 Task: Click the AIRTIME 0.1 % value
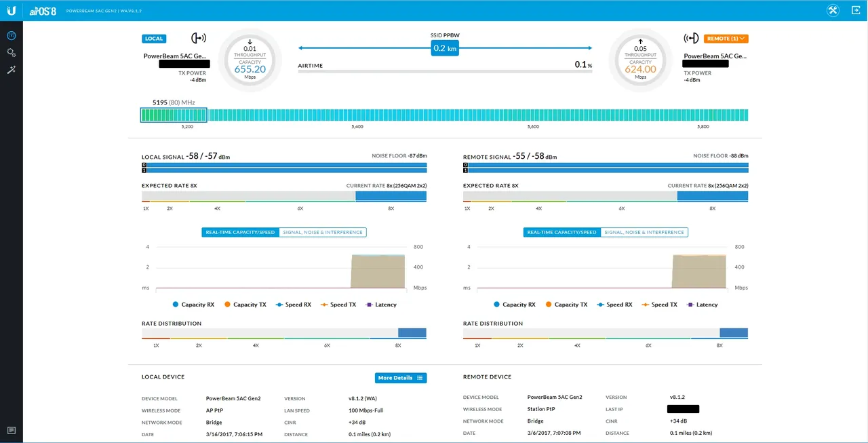(583, 65)
